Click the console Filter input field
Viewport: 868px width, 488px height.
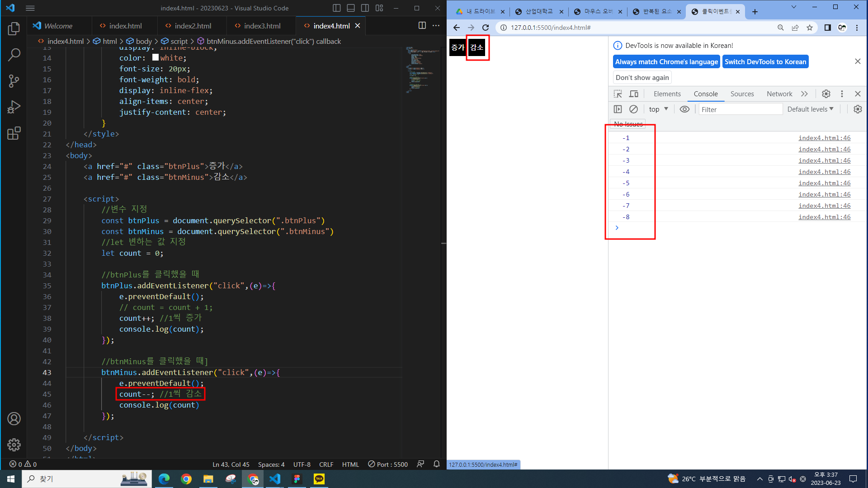(740, 109)
